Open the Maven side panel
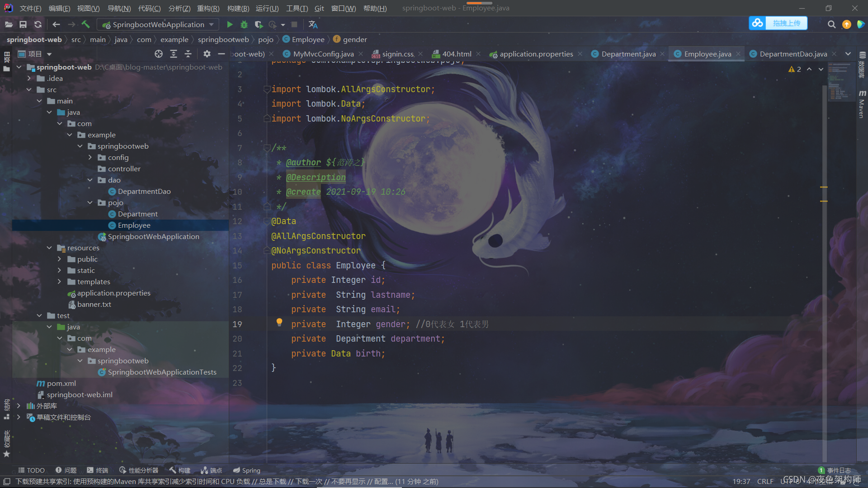 click(x=862, y=104)
